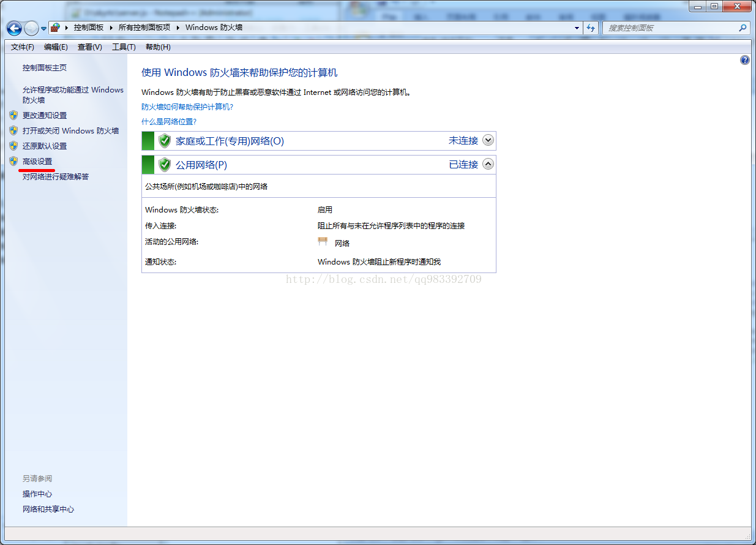The width and height of the screenshot is (756, 545).
Task: Click 家庭或工作(专用)网络(O) header text
Action: 230,141
